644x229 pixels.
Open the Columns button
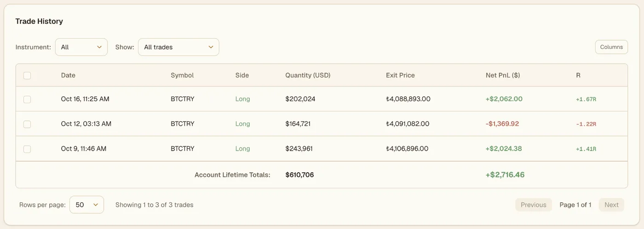point(611,47)
